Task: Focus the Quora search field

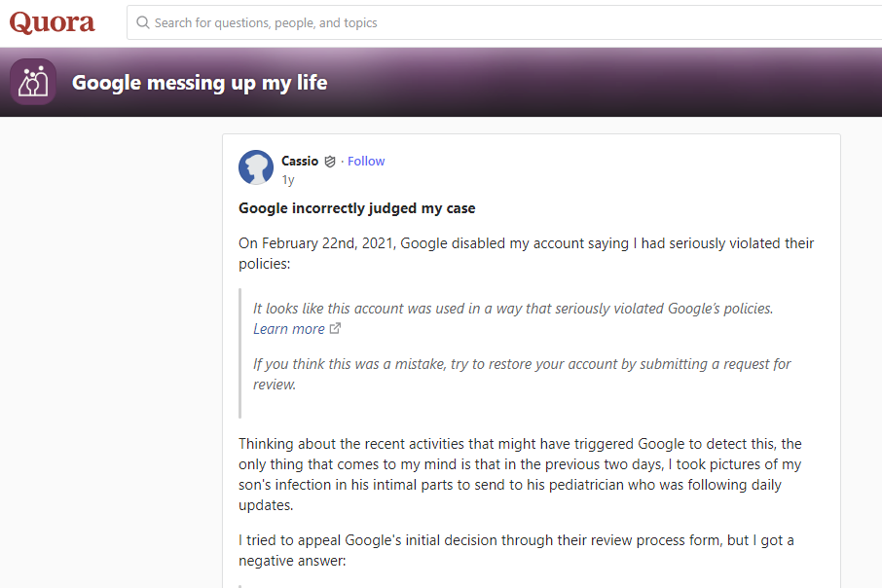Action: [487, 22]
